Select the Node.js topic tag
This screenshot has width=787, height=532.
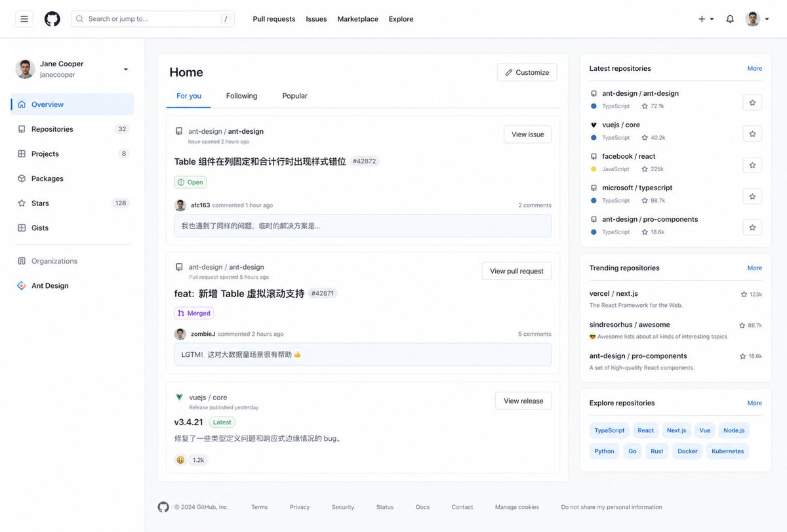click(x=734, y=430)
